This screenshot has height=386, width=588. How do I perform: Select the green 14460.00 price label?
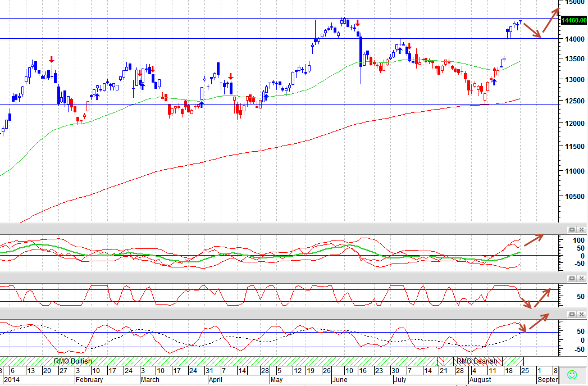(574, 20)
